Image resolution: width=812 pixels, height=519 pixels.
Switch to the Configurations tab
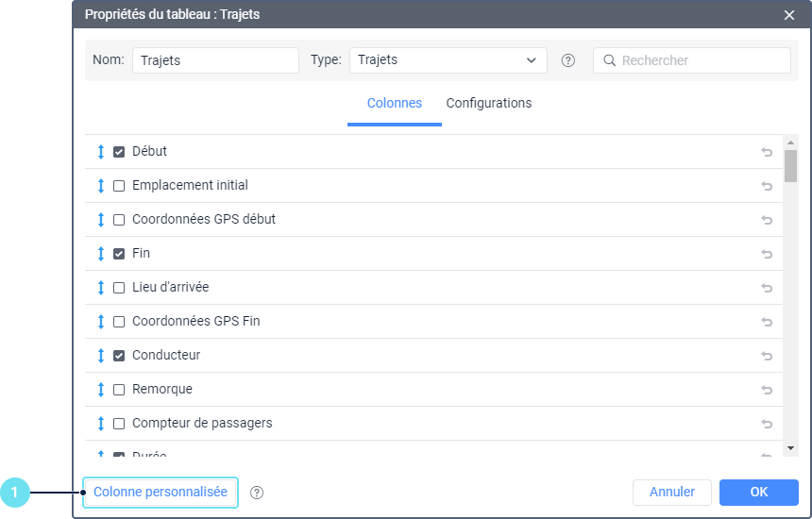(489, 104)
